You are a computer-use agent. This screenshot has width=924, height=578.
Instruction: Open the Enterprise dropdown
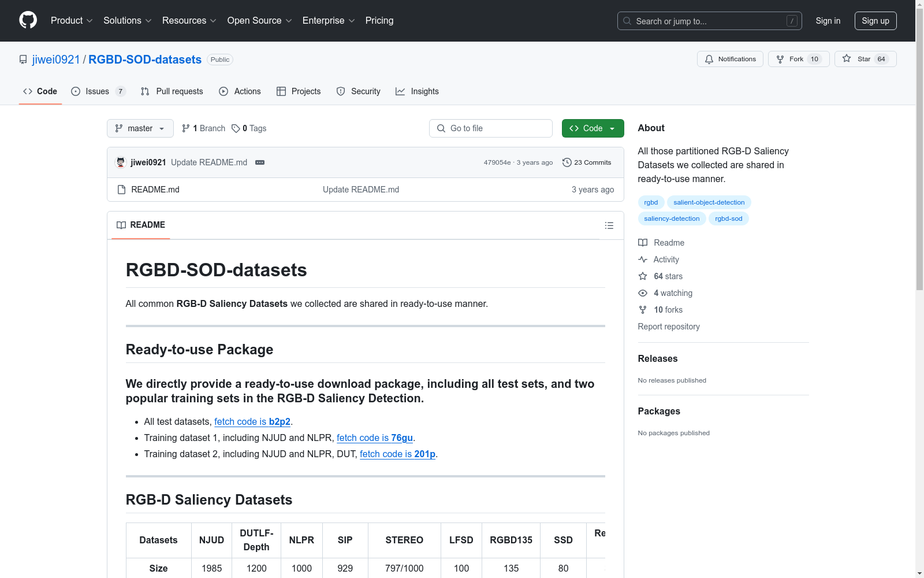(329, 20)
